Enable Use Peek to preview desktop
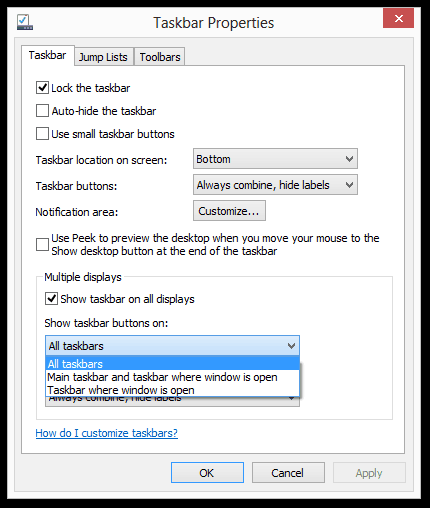 42,244
